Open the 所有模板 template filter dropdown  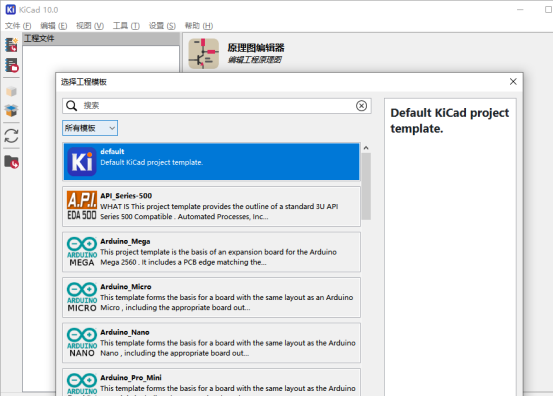(x=90, y=128)
